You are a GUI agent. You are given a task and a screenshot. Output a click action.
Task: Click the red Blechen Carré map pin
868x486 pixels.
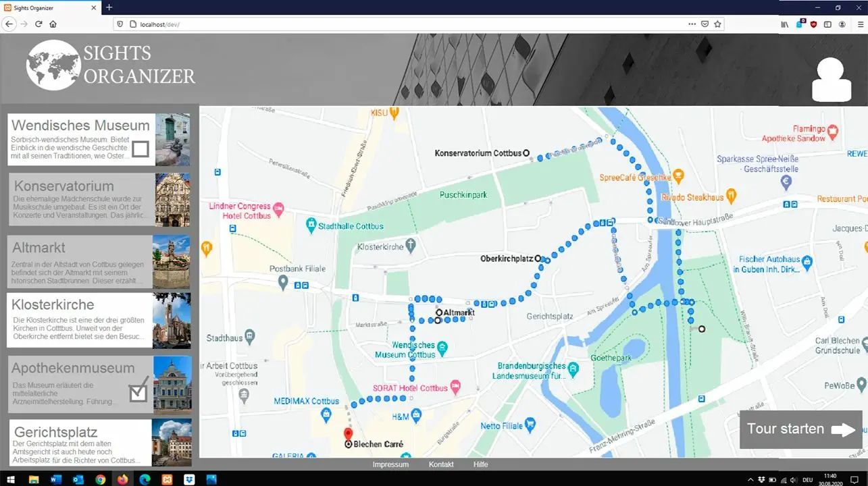pyautogui.click(x=348, y=435)
